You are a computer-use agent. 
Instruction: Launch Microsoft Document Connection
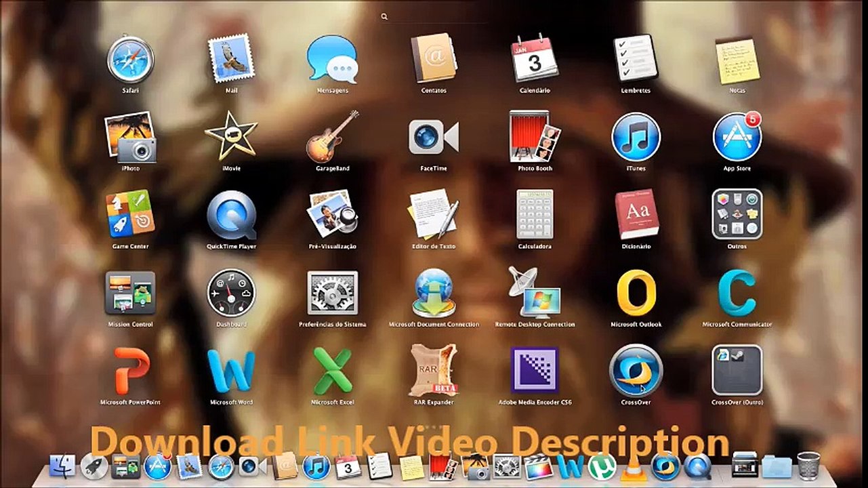tap(434, 293)
